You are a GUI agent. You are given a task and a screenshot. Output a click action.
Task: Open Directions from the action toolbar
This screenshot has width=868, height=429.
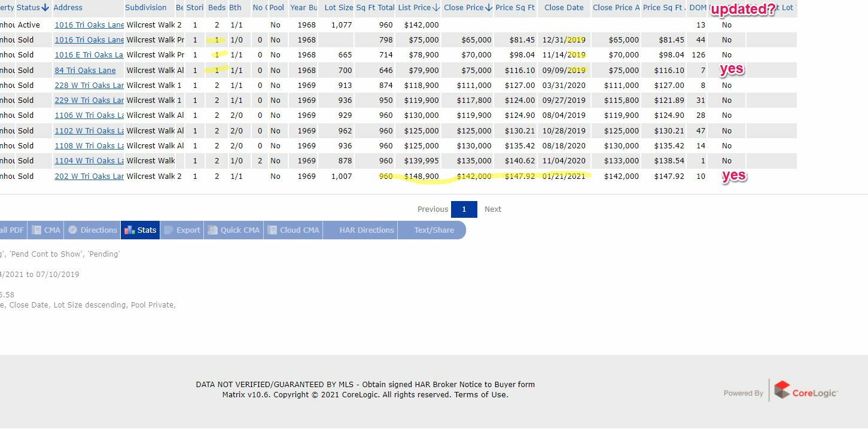click(x=92, y=230)
